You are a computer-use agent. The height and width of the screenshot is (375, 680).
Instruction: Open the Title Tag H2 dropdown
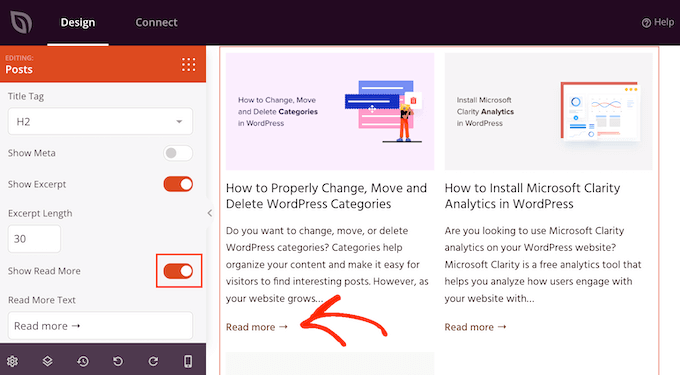click(x=100, y=121)
